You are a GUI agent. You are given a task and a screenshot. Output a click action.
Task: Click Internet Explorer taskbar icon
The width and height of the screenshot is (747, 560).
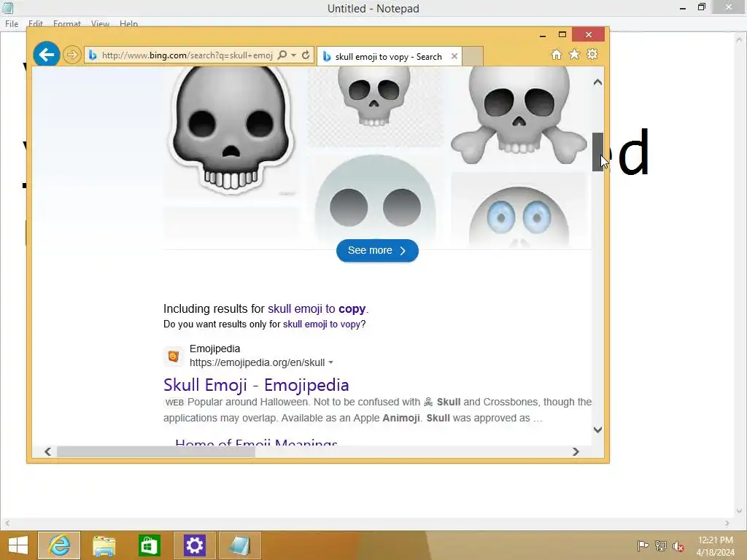tap(59, 545)
